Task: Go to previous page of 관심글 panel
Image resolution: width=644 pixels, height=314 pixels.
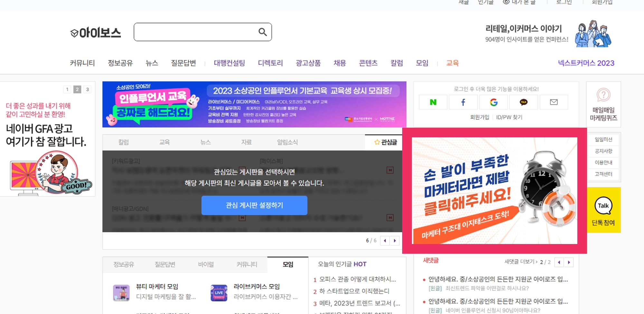Action: tap(385, 240)
